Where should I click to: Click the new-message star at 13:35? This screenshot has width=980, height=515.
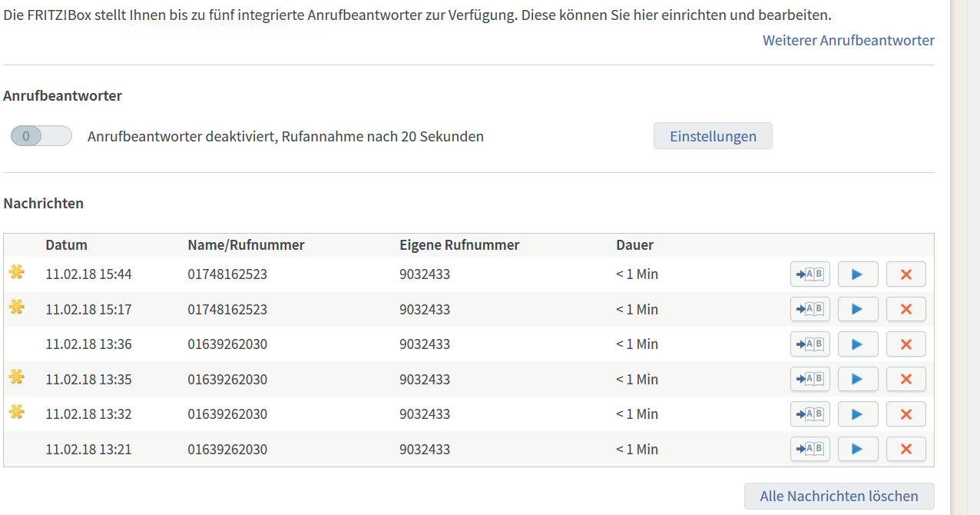(16, 377)
